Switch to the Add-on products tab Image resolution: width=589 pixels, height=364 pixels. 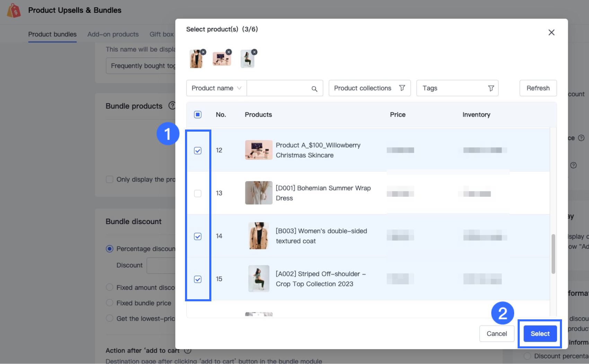(x=113, y=34)
